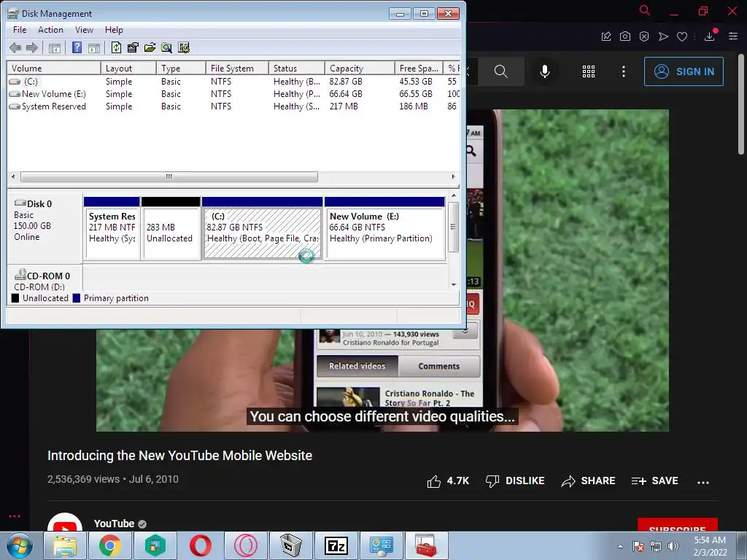Click Opera's snapshot camera icon

pyautogui.click(x=625, y=36)
